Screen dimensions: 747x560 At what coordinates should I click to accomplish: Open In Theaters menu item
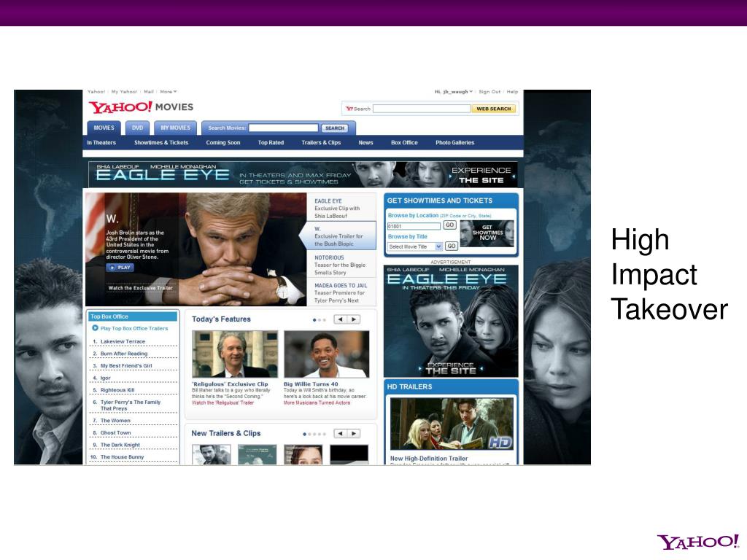pos(101,142)
